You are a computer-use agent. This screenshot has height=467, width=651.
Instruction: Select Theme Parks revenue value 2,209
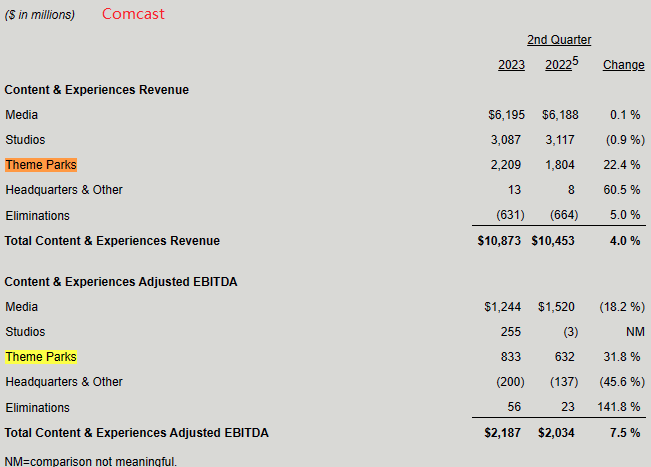pyautogui.click(x=505, y=165)
